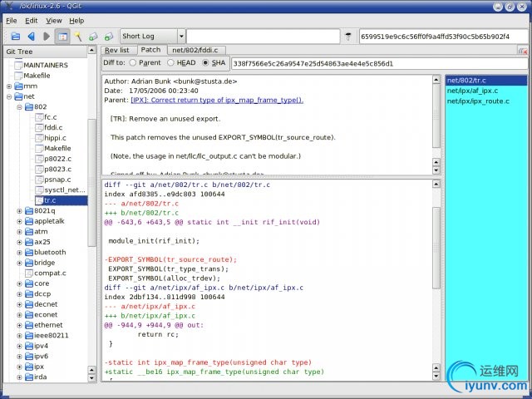The height and width of the screenshot is (399, 532).
Task: Click the open repository folder icon
Action: coord(15,37)
